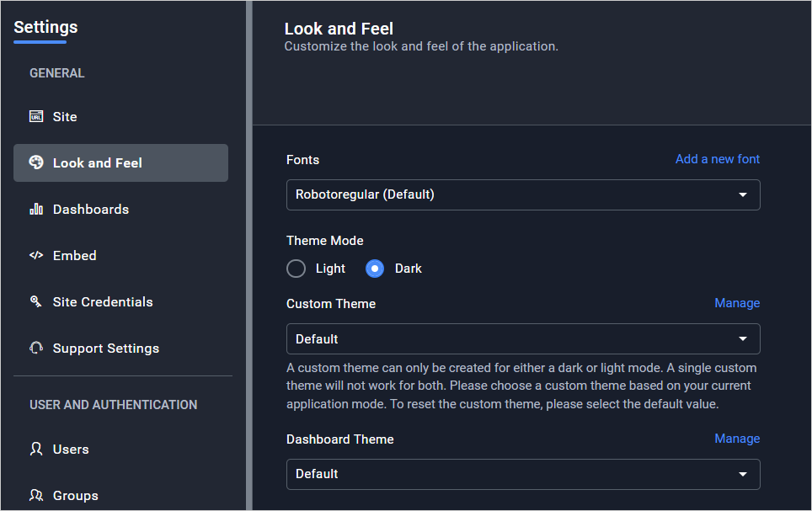Click the Embed code brackets icon
Screen dimensions: 812x511
click(x=36, y=255)
